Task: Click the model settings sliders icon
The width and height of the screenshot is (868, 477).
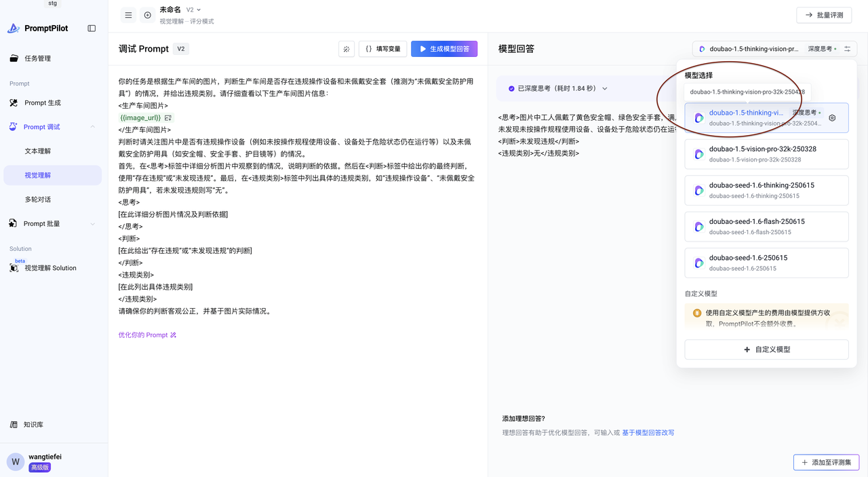Action: [848, 49]
